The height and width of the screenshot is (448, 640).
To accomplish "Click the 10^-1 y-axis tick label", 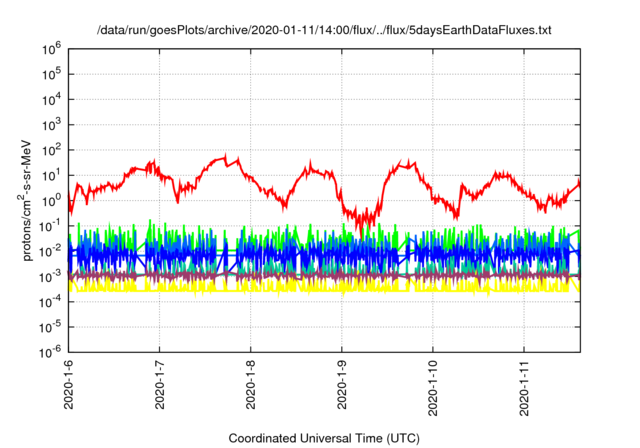I will pyautogui.click(x=50, y=226).
